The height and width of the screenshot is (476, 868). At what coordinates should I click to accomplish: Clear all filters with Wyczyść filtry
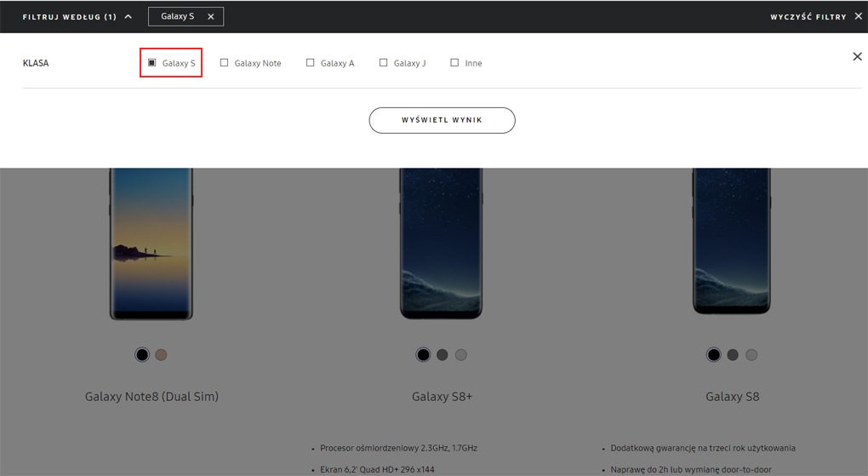pyautogui.click(x=816, y=17)
